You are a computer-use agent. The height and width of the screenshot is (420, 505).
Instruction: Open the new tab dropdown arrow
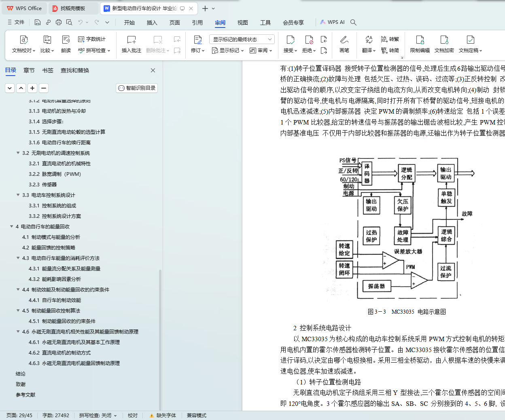[x=213, y=8]
